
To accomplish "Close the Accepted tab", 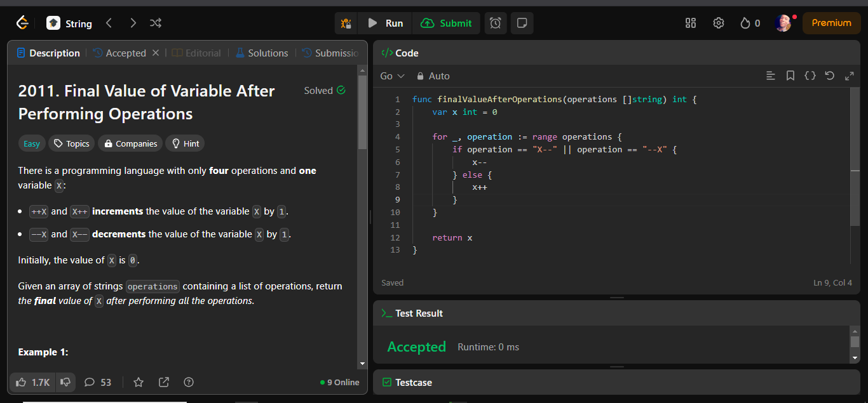I will click(156, 53).
